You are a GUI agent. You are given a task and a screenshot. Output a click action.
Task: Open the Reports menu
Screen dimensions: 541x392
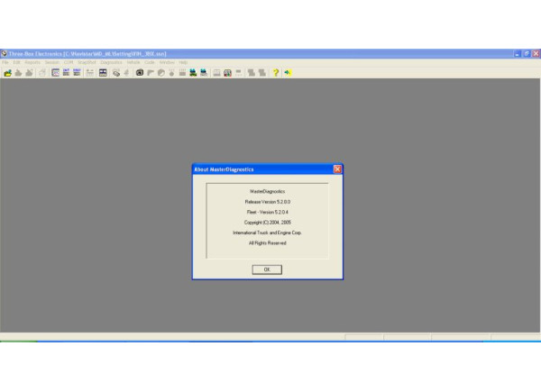[32, 62]
